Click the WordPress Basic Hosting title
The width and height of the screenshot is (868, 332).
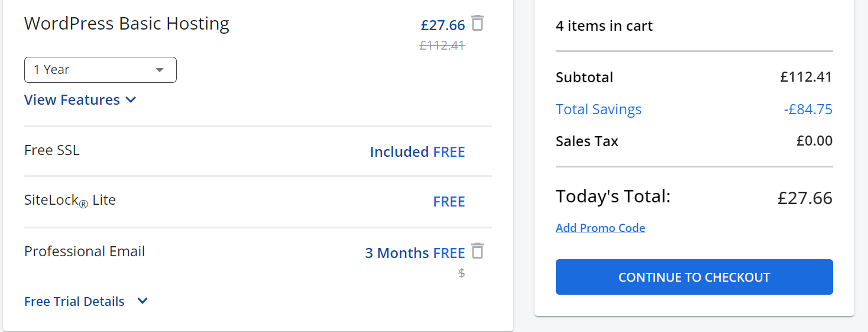coord(127,24)
